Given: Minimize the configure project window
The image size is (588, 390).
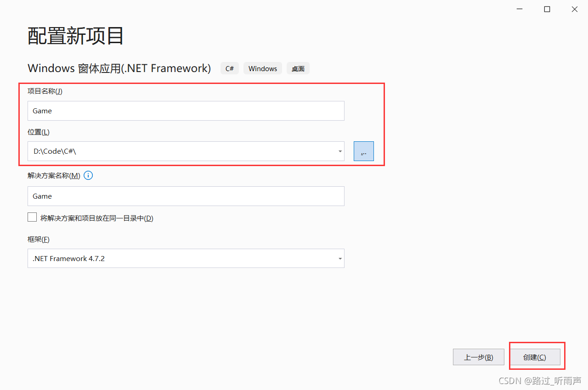Looking at the screenshot, I should coord(520,9).
